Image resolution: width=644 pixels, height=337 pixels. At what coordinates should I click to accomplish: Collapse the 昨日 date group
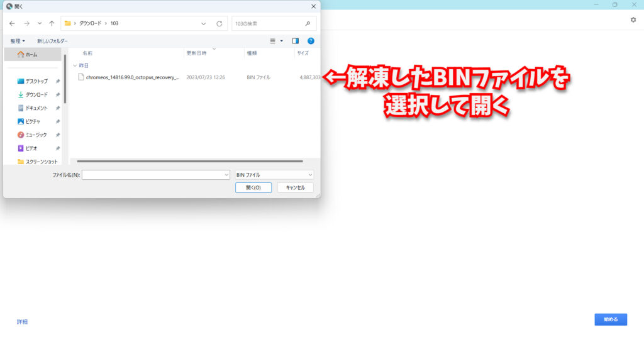tap(75, 65)
